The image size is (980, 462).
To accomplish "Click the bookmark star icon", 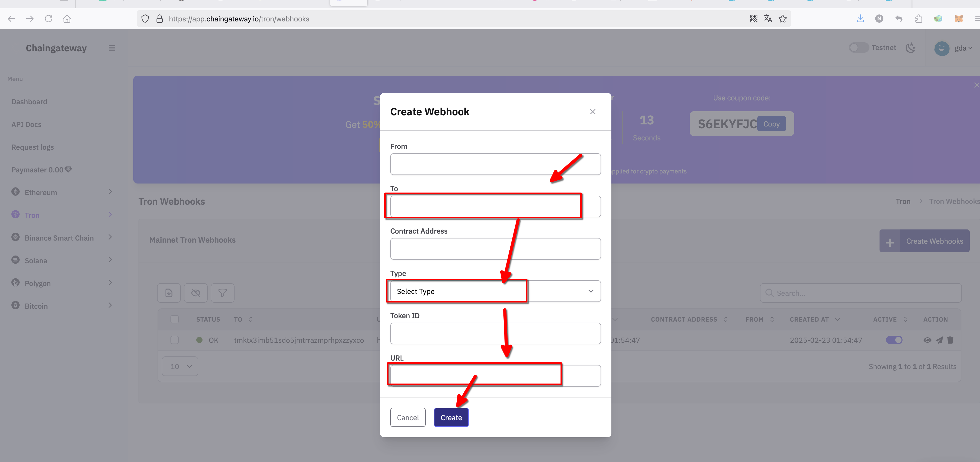I will (x=783, y=19).
